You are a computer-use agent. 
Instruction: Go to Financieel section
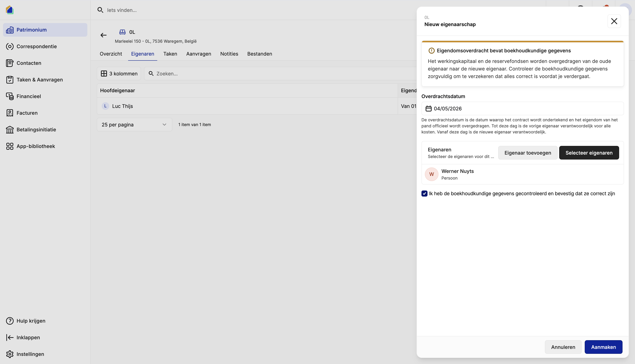(x=45, y=96)
